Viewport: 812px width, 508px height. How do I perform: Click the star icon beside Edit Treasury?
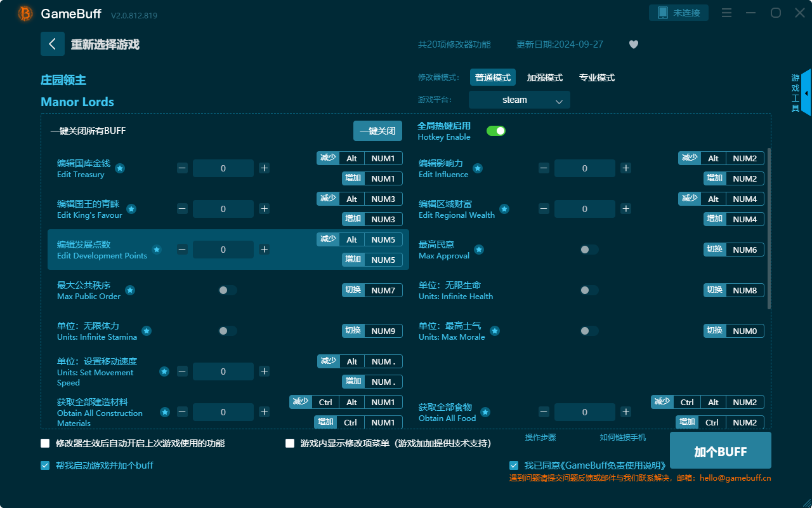pyautogui.click(x=120, y=168)
